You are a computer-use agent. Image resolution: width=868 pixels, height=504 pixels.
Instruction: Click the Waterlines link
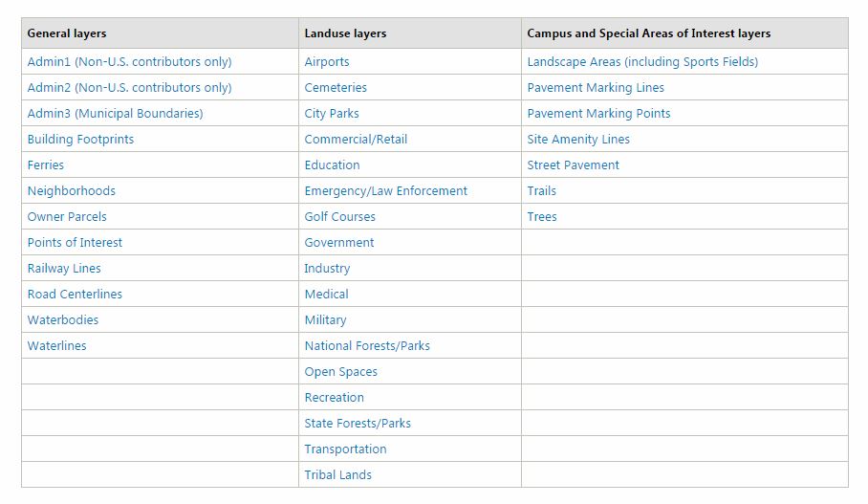57,345
